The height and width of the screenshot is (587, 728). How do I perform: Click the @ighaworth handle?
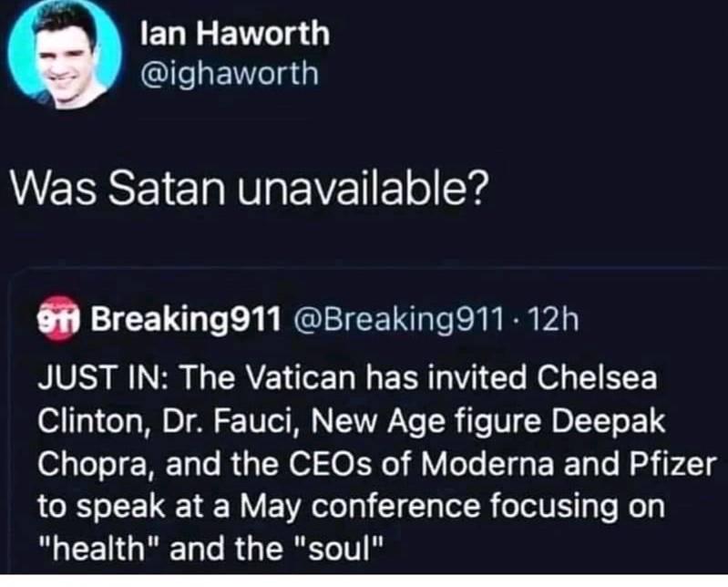[x=230, y=75]
